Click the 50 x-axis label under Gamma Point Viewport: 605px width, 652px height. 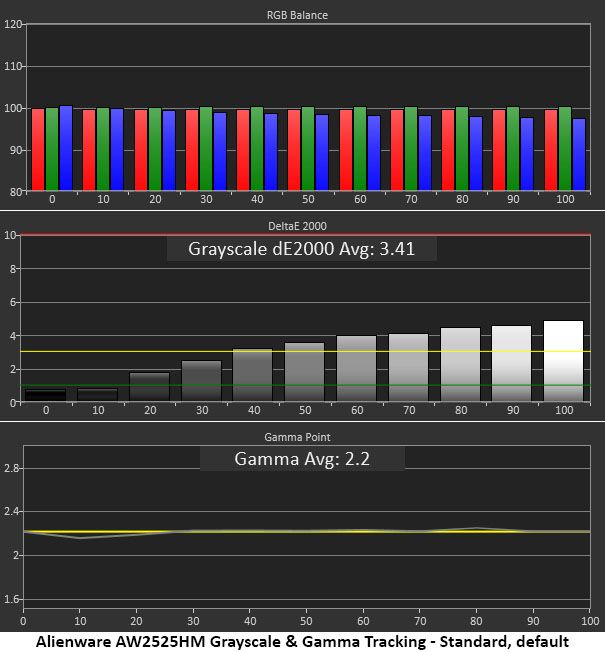click(x=306, y=621)
